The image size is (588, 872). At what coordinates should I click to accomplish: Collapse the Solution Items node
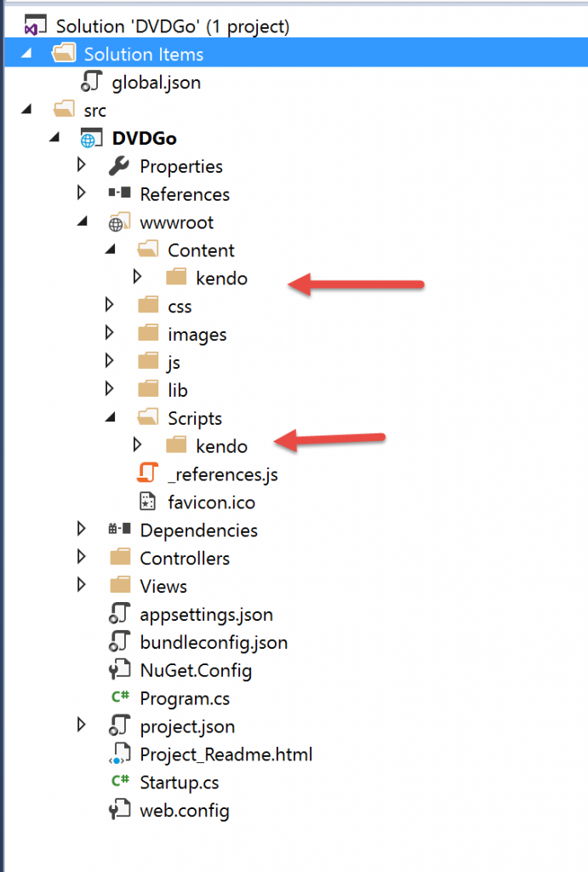pyautogui.click(x=26, y=54)
